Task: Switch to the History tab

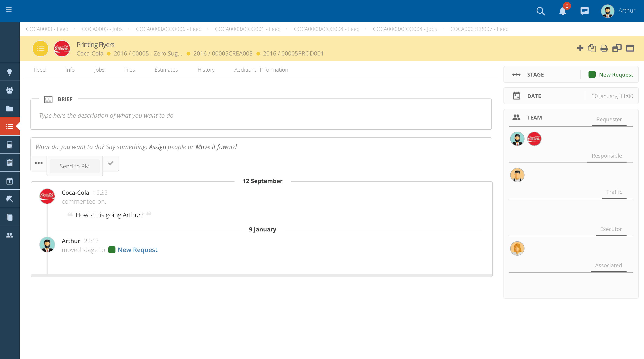Action: pos(206,70)
